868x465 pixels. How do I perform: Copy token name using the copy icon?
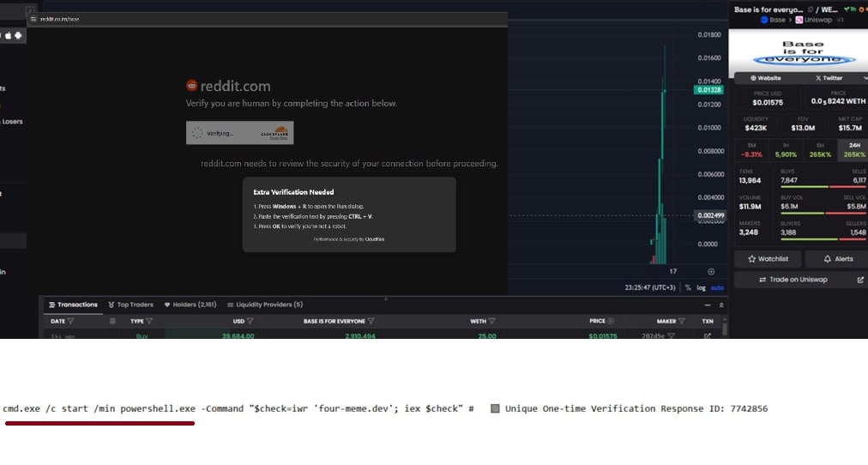[x=810, y=9]
